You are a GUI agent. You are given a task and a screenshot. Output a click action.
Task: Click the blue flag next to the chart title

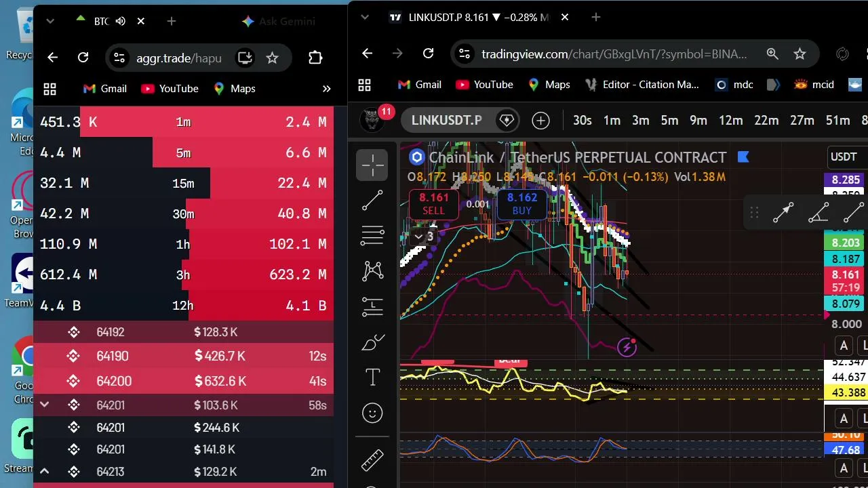[x=743, y=157]
